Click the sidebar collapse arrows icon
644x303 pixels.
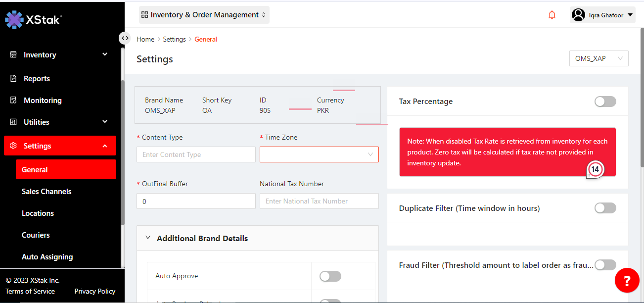(125, 38)
